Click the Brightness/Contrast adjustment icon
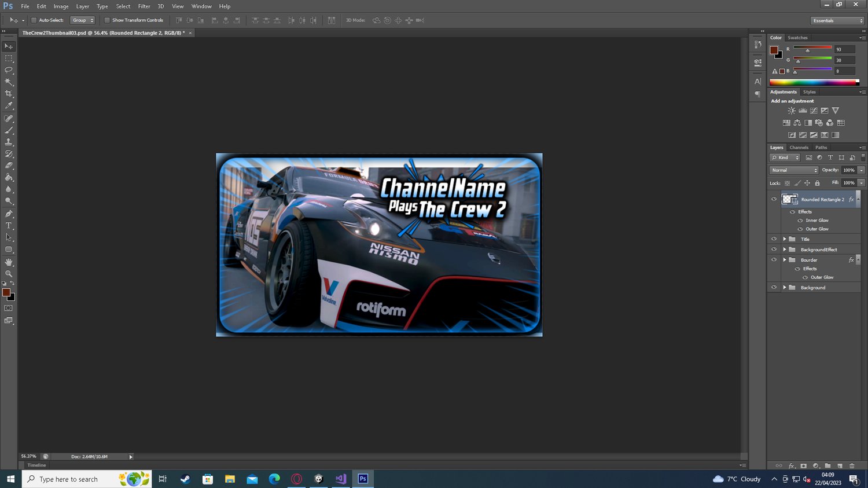The width and height of the screenshot is (868, 488). pyautogui.click(x=792, y=111)
